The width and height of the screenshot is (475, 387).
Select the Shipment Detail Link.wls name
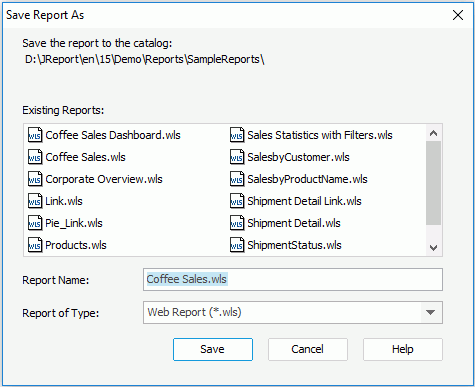(304, 201)
